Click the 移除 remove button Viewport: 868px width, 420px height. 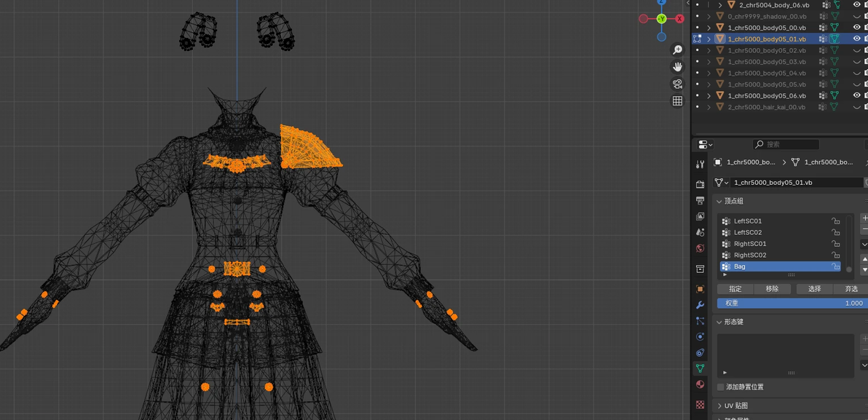coord(772,289)
